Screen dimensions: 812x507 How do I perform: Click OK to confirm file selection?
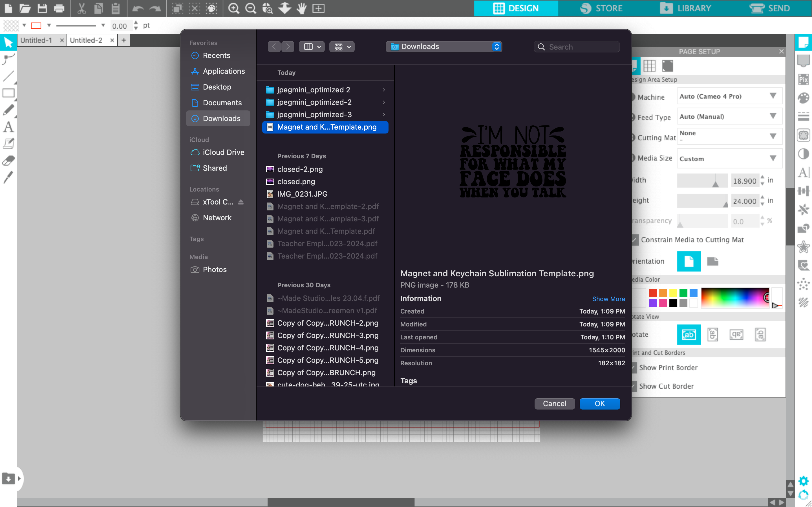point(600,404)
